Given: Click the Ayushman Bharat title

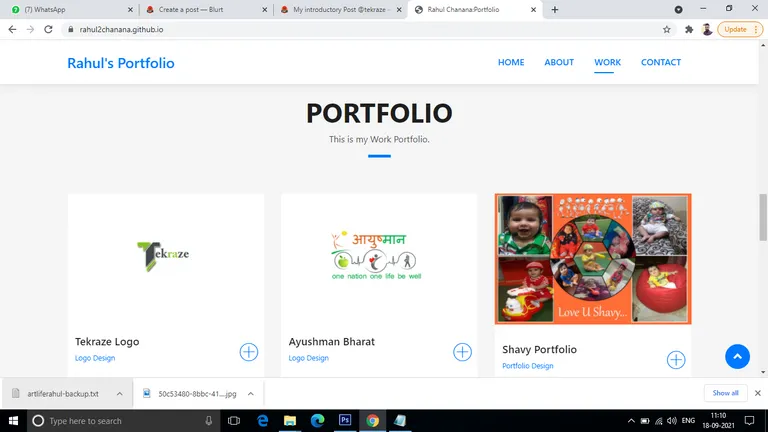Looking at the screenshot, I should click(x=332, y=342).
